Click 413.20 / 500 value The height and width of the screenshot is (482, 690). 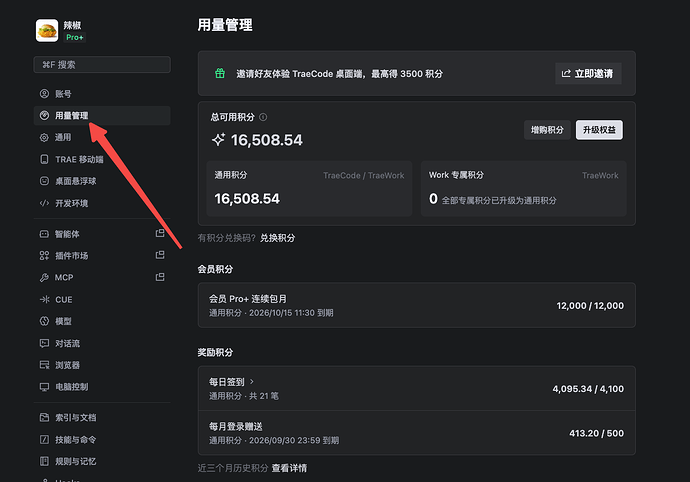point(596,434)
